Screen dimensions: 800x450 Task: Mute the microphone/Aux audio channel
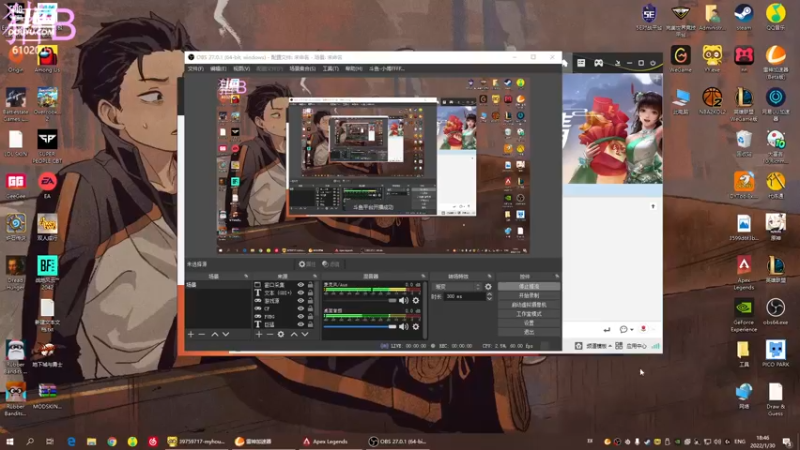click(x=404, y=301)
